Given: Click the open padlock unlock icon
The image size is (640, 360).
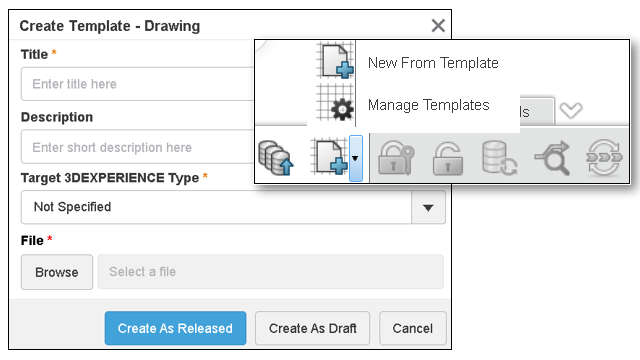Looking at the screenshot, I should (x=448, y=158).
